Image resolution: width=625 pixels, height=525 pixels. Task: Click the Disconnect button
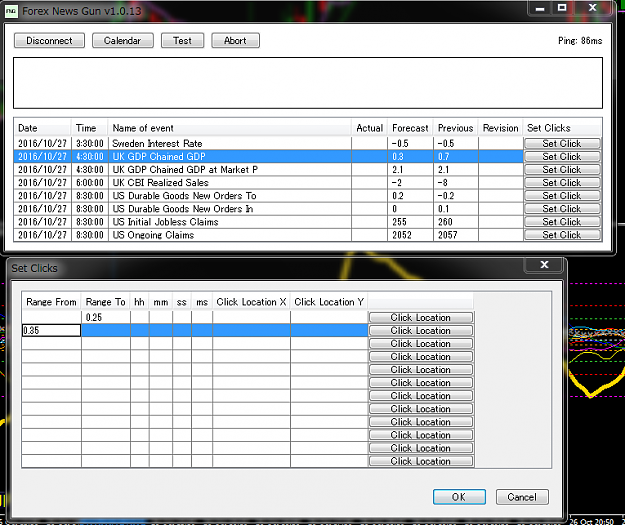coord(49,41)
